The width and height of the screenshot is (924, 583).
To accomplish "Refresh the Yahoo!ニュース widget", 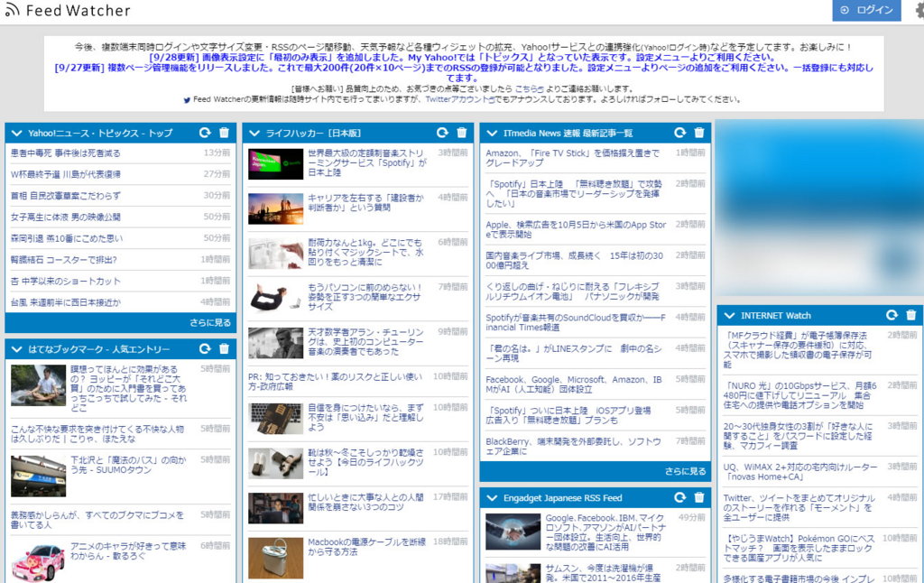I will (x=205, y=134).
